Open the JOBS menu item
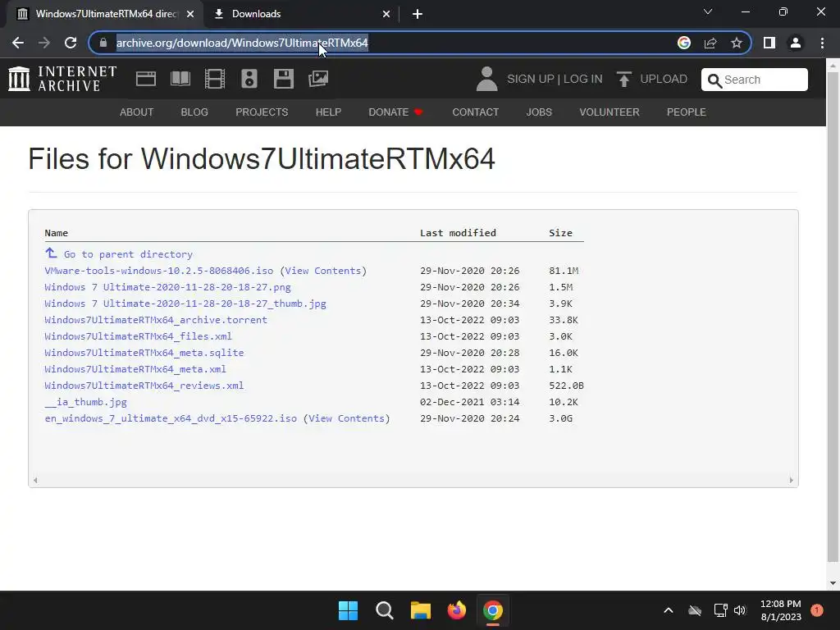Image resolution: width=840 pixels, height=630 pixels. [539, 112]
